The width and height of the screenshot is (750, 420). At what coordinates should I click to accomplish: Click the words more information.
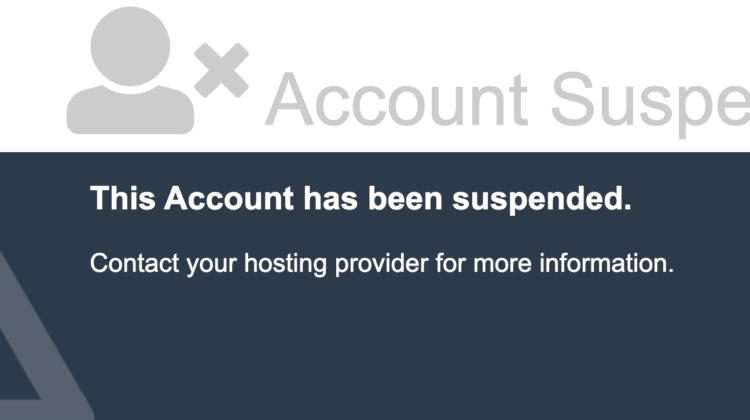[574, 263]
